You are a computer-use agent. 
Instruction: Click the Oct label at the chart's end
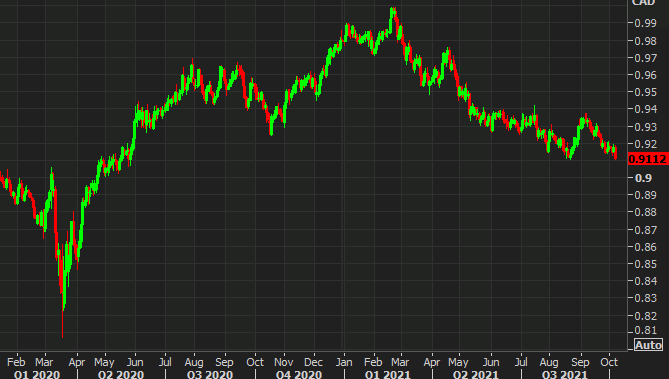pos(609,362)
